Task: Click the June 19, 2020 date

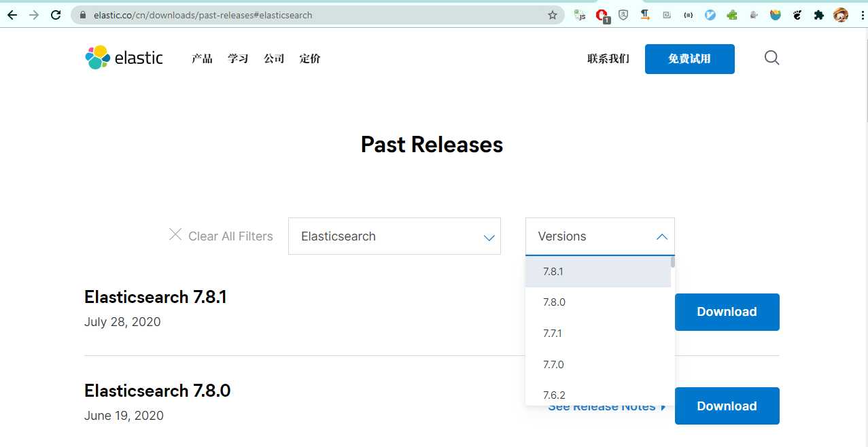Action: [124, 416]
